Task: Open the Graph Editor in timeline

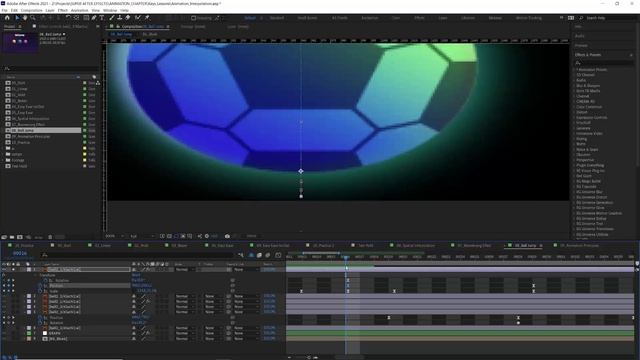Action: [x=278, y=255]
